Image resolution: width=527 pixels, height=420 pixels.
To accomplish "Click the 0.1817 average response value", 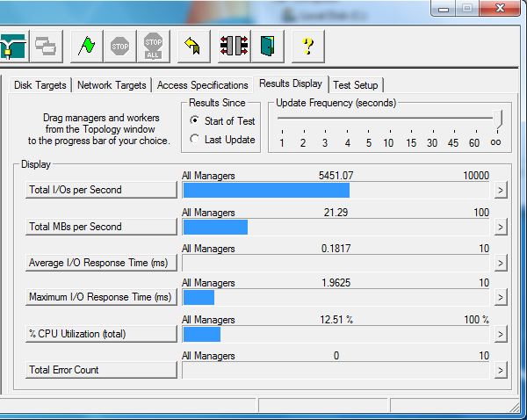I will (336, 249).
